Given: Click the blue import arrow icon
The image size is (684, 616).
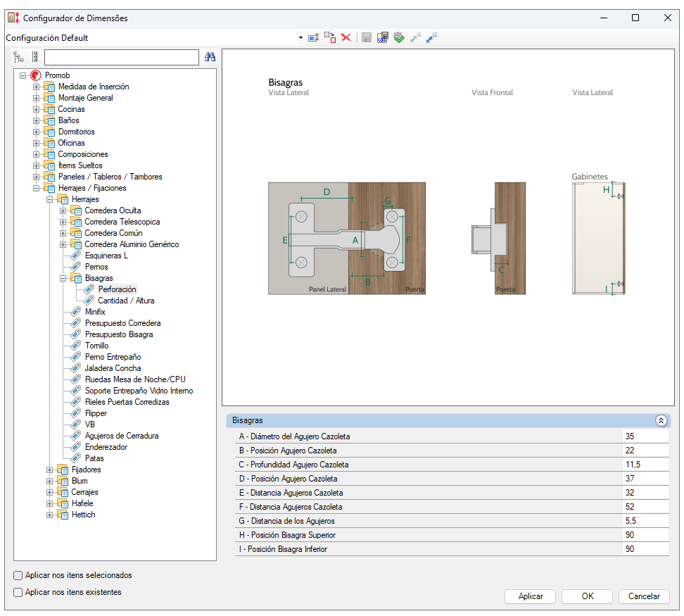Looking at the screenshot, I should coord(431,37).
